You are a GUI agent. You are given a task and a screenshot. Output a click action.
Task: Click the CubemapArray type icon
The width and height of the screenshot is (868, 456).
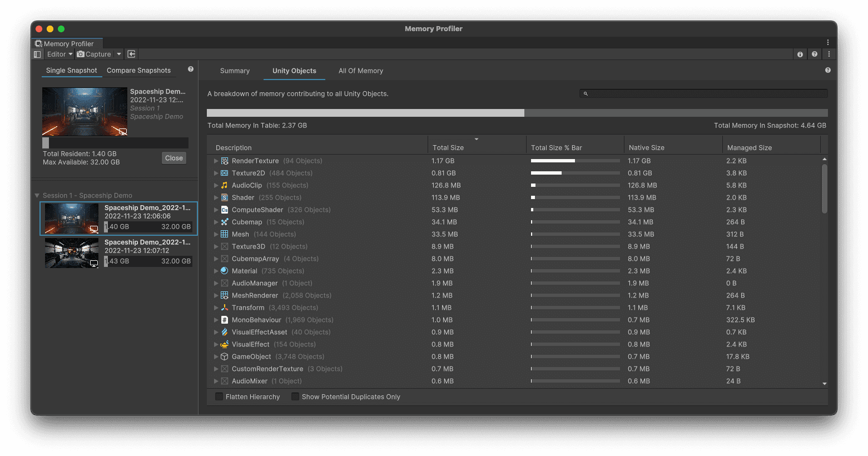(x=225, y=259)
